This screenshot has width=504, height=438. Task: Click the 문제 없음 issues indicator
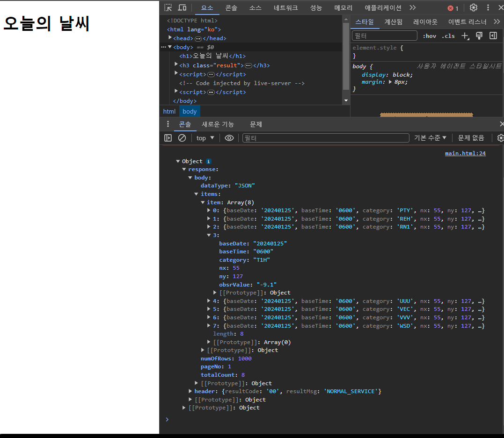point(471,138)
